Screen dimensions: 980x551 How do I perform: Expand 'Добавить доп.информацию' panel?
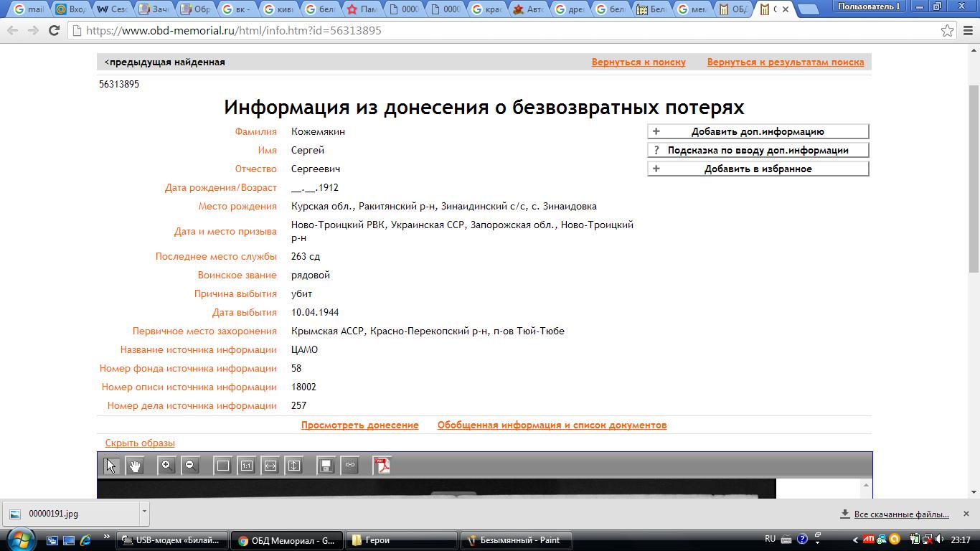pos(758,131)
